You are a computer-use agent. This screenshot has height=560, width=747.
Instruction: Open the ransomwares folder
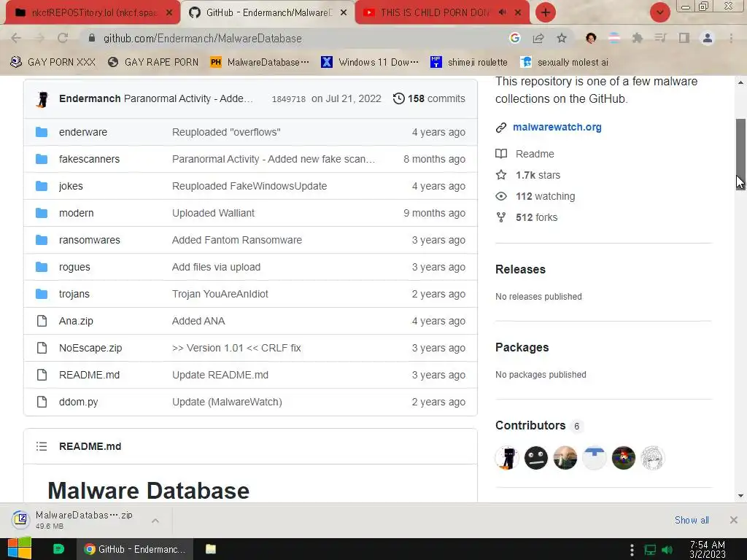click(x=90, y=240)
